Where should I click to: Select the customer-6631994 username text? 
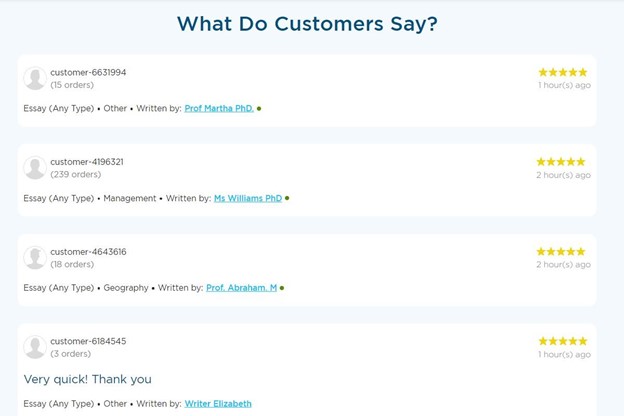(88, 72)
